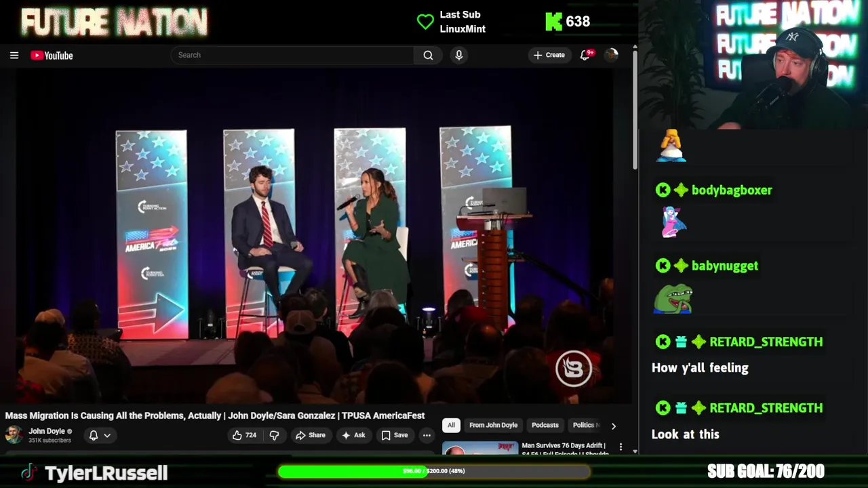Show more chips with right arrow
Screen dimensions: 868x488
pyautogui.click(x=614, y=426)
